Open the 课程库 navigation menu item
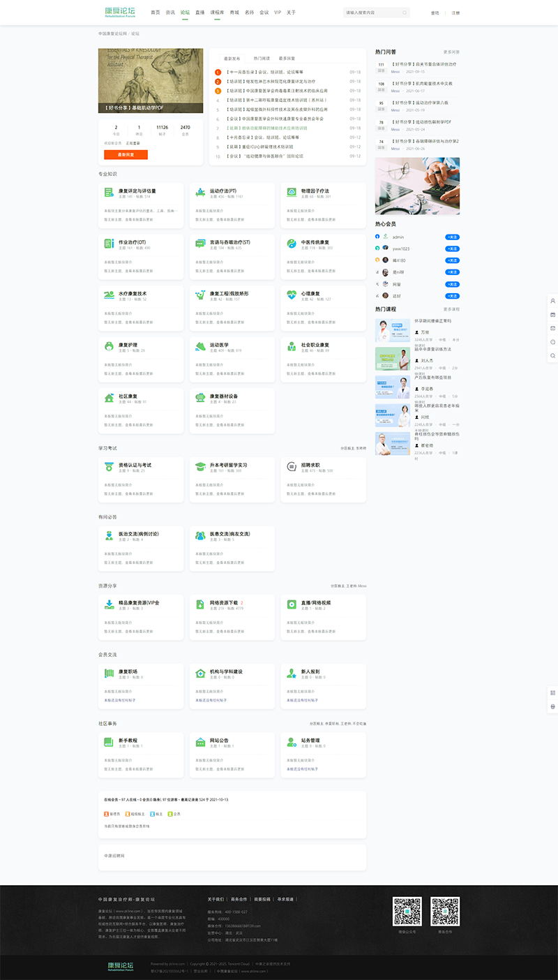 [217, 13]
